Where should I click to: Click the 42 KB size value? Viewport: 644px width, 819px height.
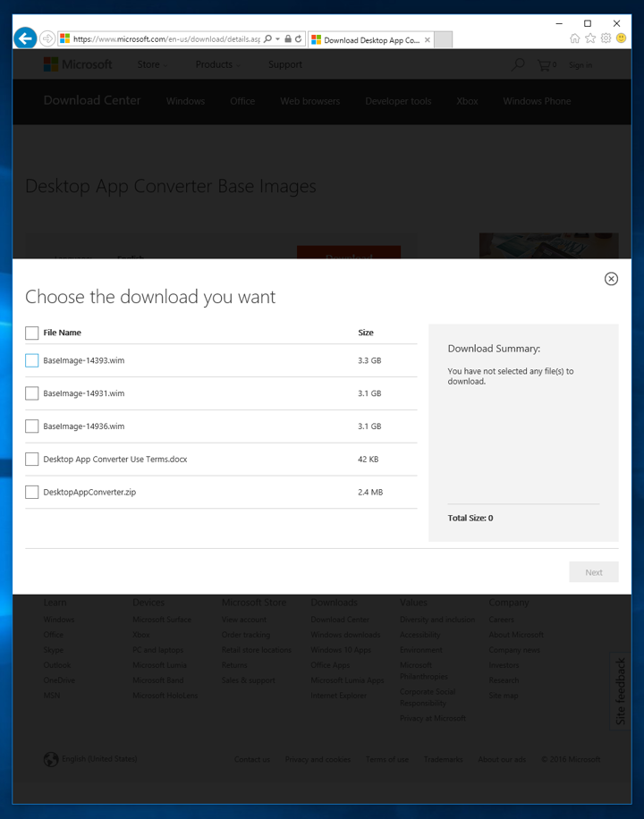368,459
